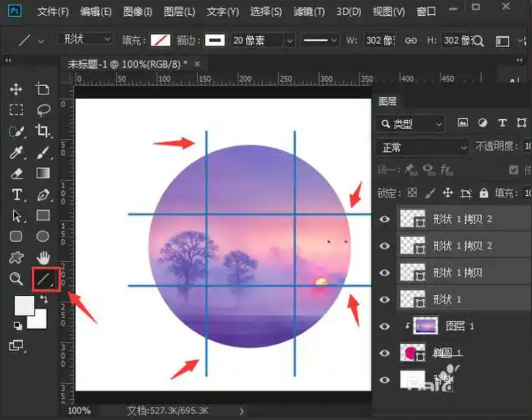
Task: Open the 形状 tool mode dropdown
Action: (85, 39)
